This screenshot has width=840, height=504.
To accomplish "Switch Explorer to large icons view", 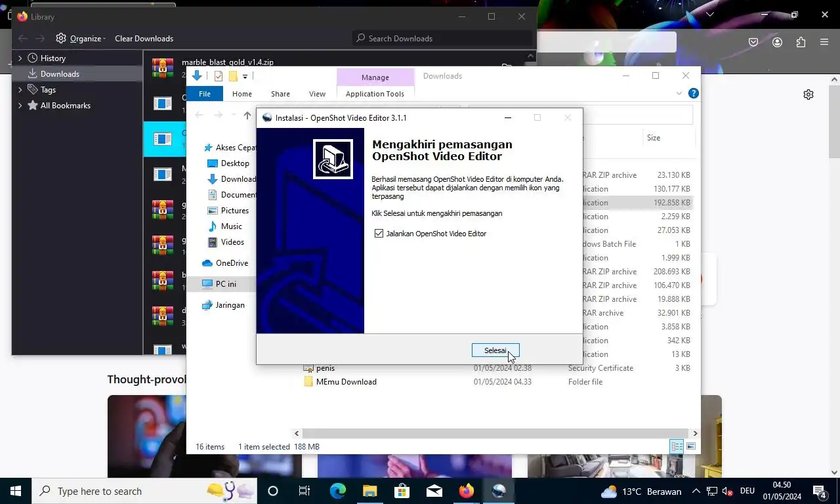I will pyautogui.click(x=690, y=446).
